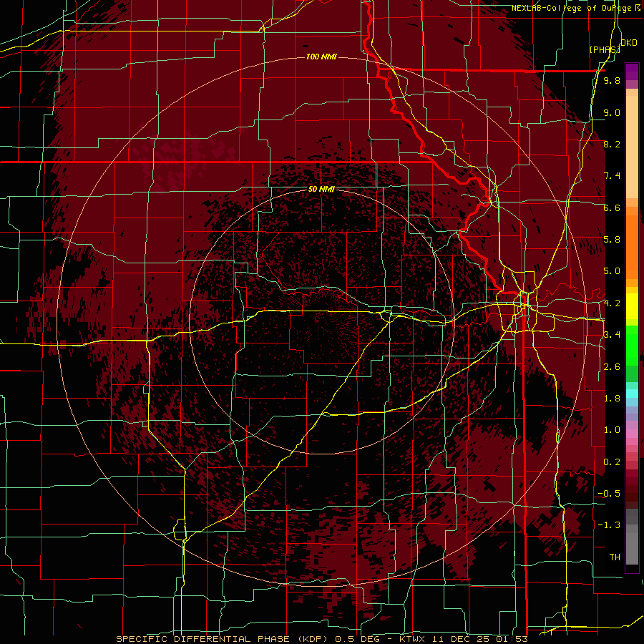Click the 1.0 value on the color scale
644x644 pixels.
coord(612,430)
